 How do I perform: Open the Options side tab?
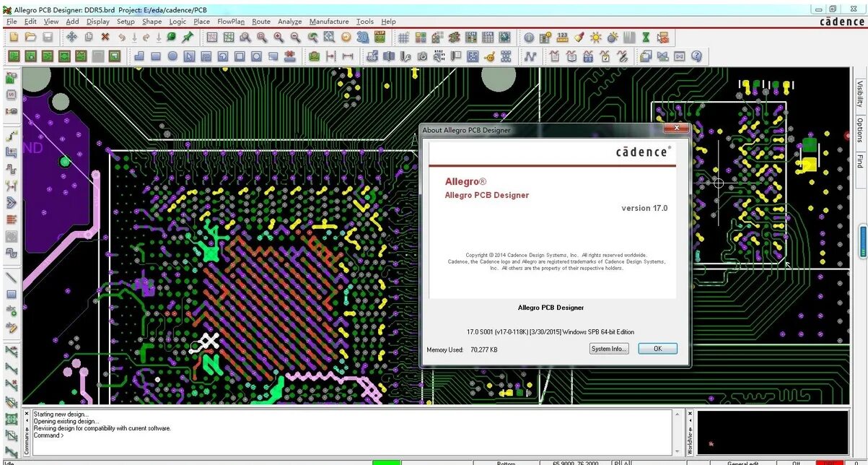click(860, 131)
